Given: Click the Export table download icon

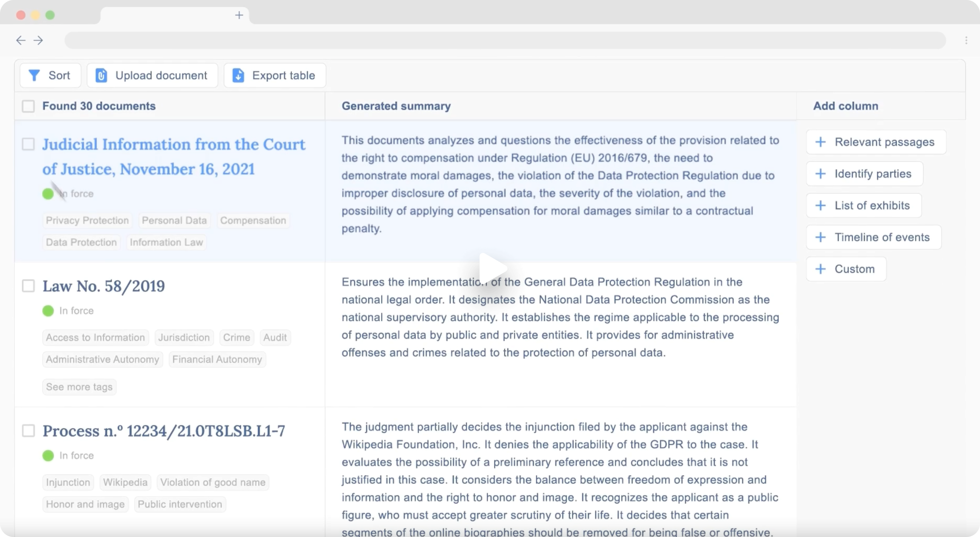Looking at the screenshot, I should (x=238, y=75).
